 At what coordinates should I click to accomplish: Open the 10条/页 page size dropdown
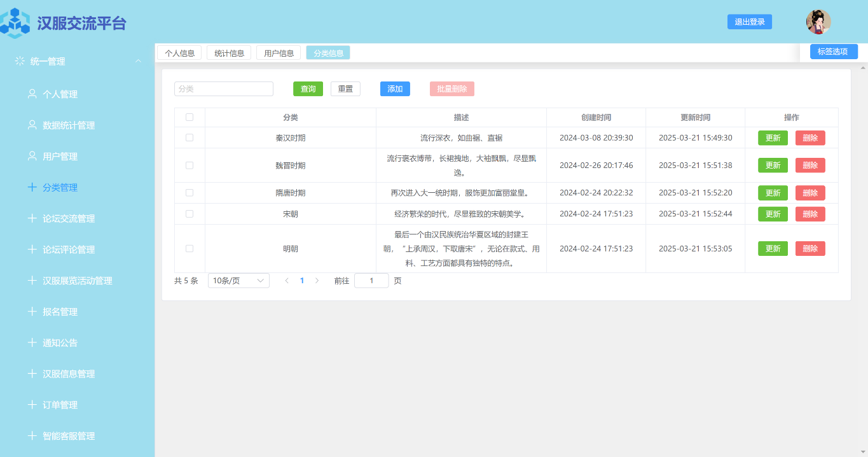(238, 281)
